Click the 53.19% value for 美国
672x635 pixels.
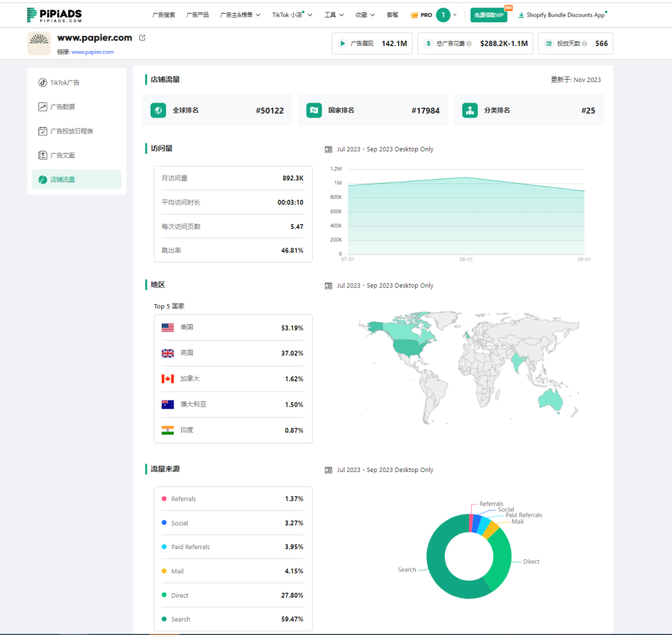(x=292, y=328)
